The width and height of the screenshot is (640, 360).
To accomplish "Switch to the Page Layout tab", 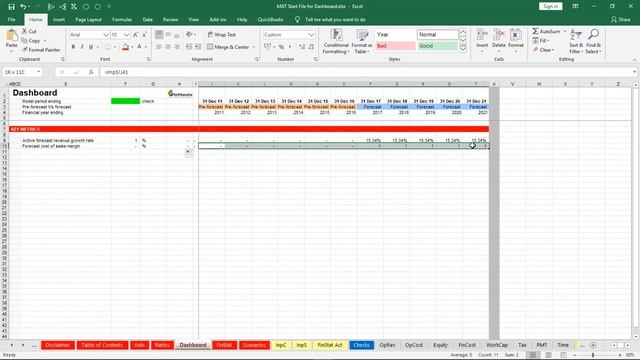I will tap(88, 20).
